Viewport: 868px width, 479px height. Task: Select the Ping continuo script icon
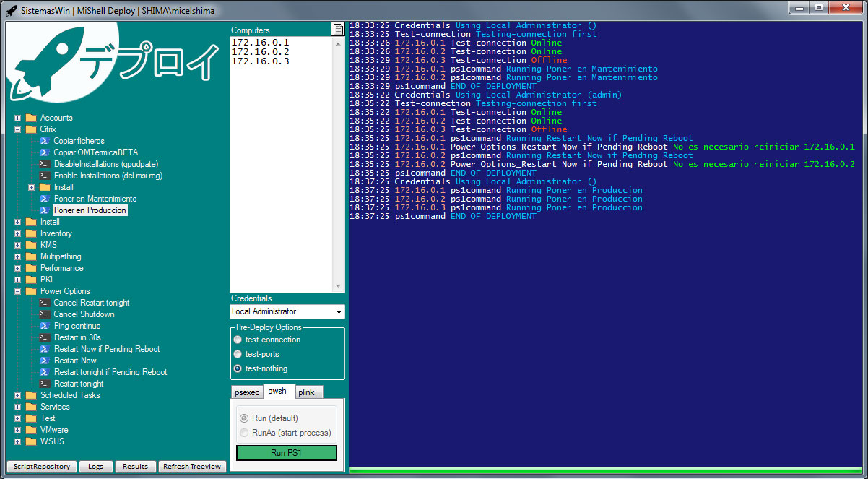[x=43, y=326]
